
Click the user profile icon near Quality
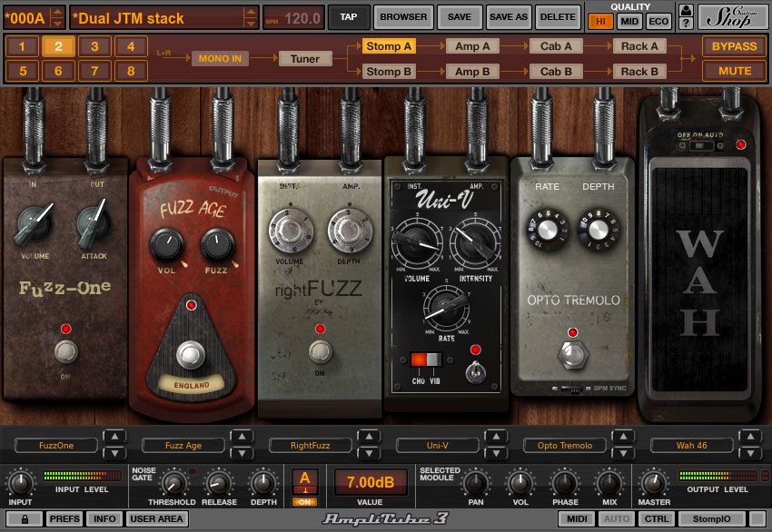tap(686, 10)
